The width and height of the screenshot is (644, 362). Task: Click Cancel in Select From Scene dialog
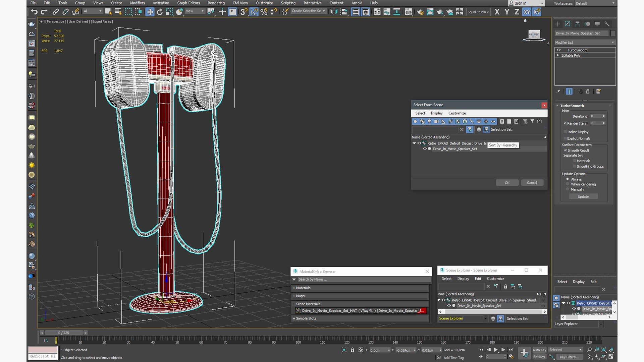point(532,183)
